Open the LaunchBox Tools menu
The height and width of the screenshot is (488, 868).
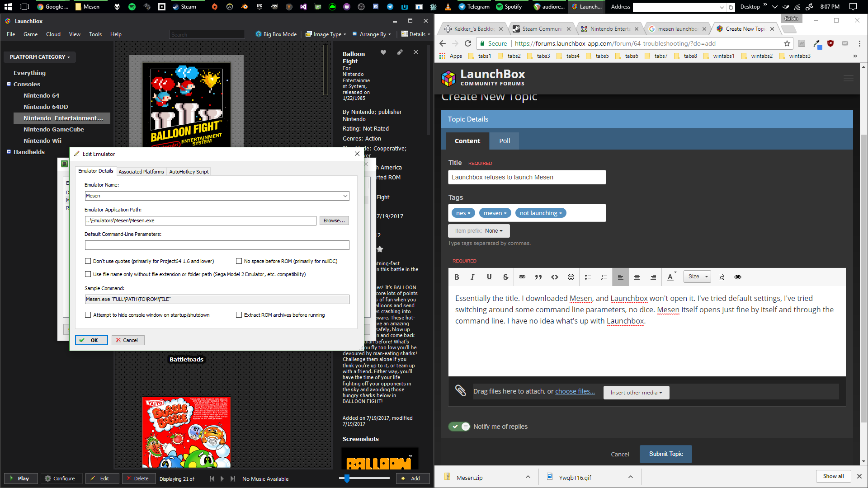click(95, 34)
